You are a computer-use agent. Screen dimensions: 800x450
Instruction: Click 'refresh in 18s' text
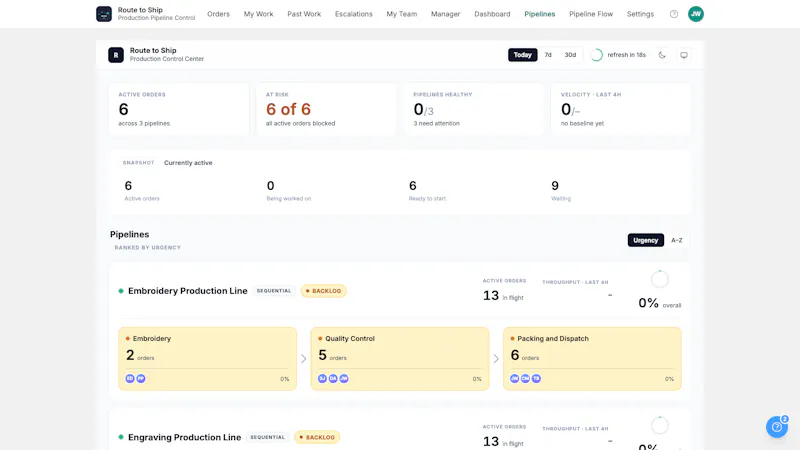click(x=627, y=55)
